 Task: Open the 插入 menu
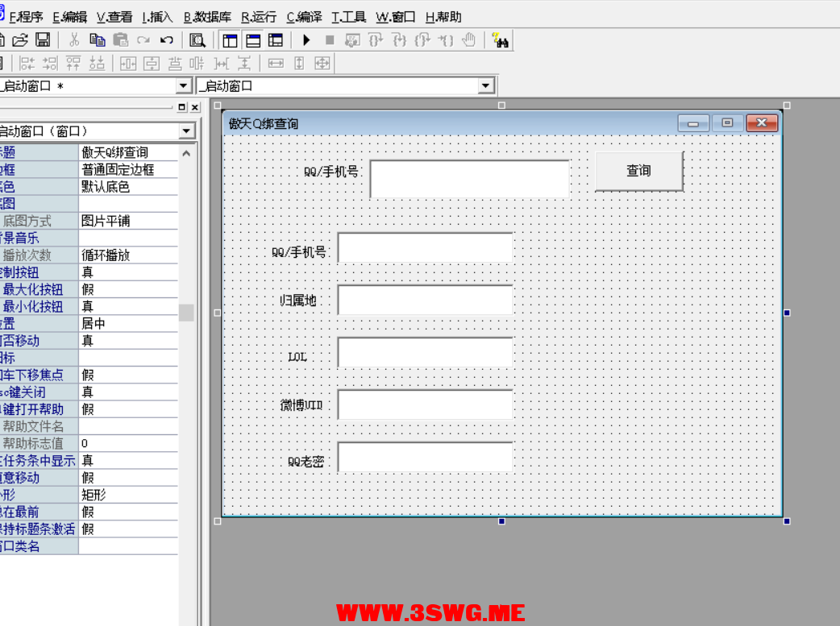[157, 17]
